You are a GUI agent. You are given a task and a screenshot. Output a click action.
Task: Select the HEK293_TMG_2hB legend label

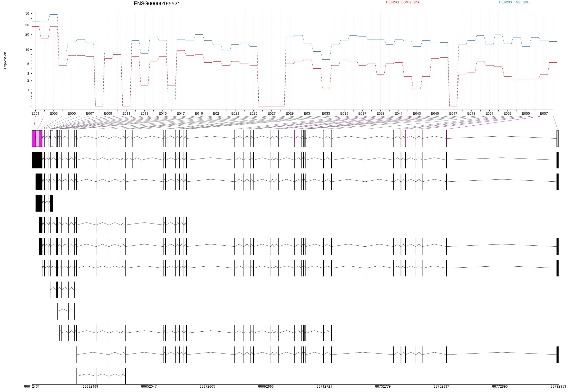click(x=514, y=2)
